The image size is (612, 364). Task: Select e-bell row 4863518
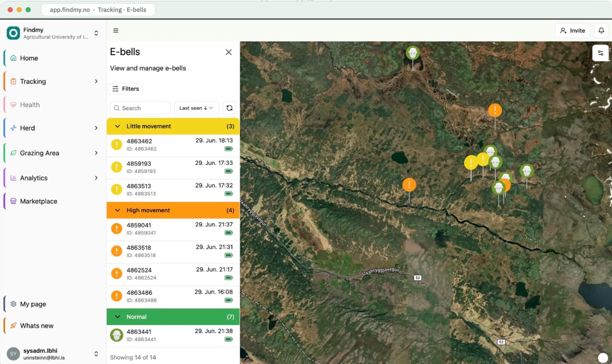tap(173, 251)
